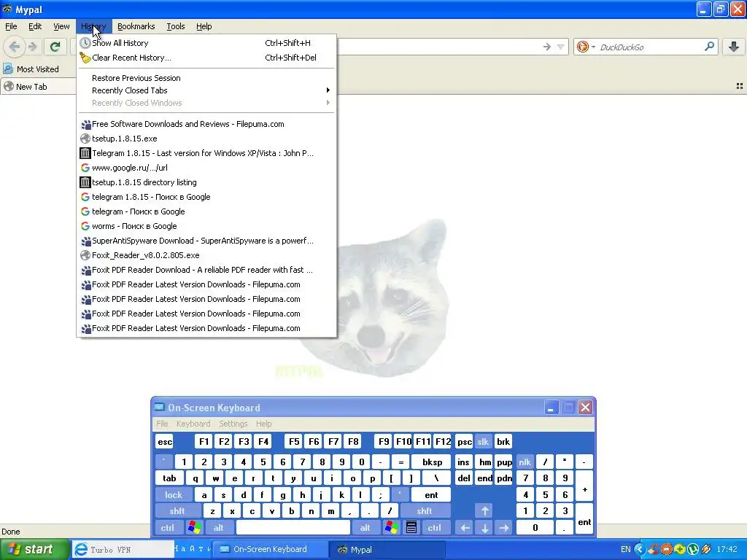Open the Settings menu of On-Screen Keyboard
This screenshot has height=560, width=747.
click(x=233, y=424)
